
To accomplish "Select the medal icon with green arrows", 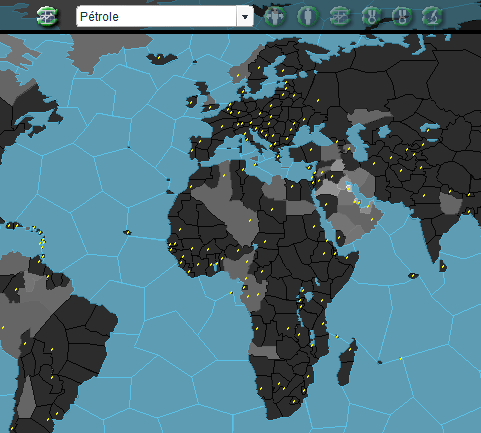I will [371, 16].
